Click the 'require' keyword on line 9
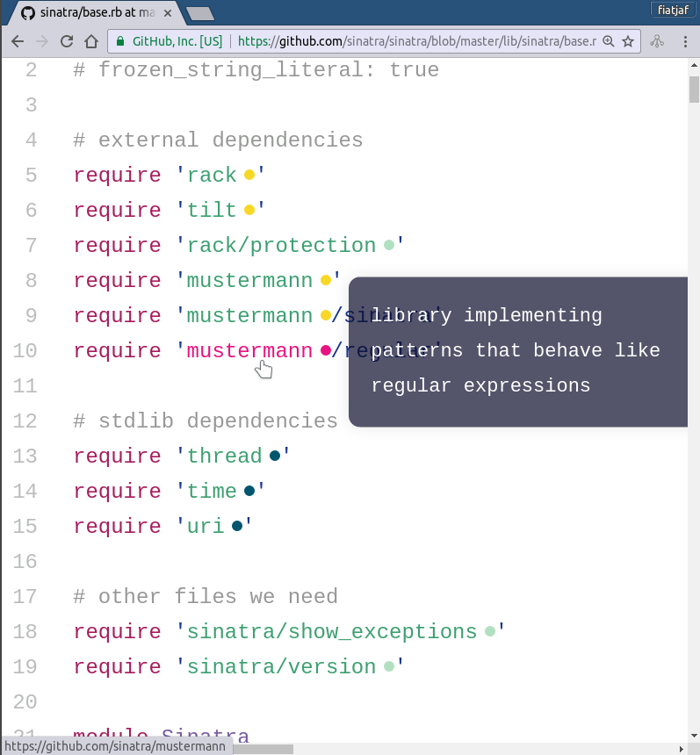Image resolution: width=700 pixels, height=755 pixels. (117, 316)
